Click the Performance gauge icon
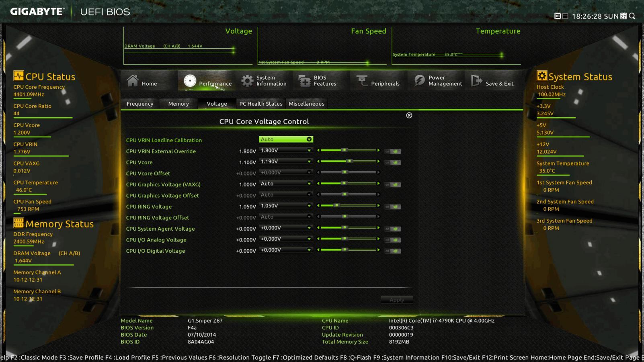Image resolution: width=644 pixels, height=362 pixels. tap(190, 81)
